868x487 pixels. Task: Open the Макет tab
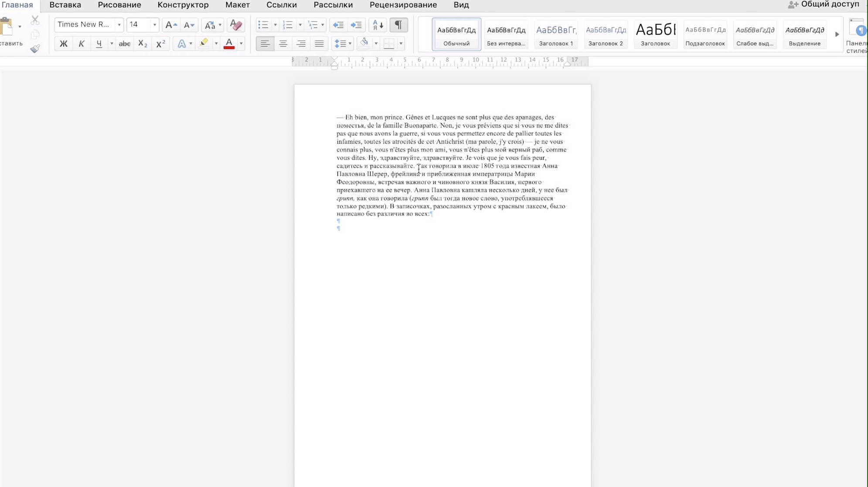(x=238, y=5)
